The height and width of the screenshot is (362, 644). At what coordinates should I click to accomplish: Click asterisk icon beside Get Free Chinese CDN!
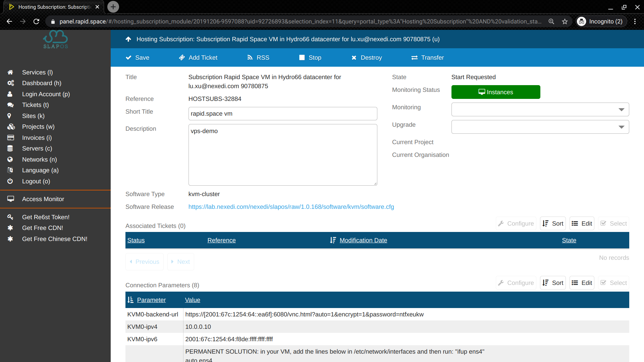(x=10, y=239)
